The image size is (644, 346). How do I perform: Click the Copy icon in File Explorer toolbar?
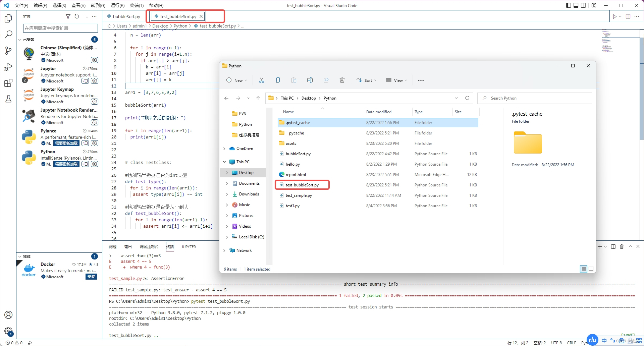pos(278,80)
